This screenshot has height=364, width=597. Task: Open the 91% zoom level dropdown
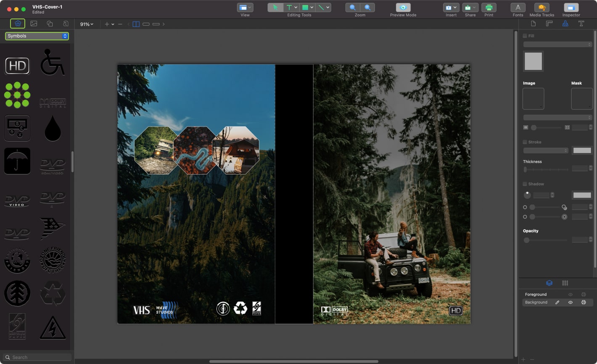pyautogui.click(x=86, y=24)
